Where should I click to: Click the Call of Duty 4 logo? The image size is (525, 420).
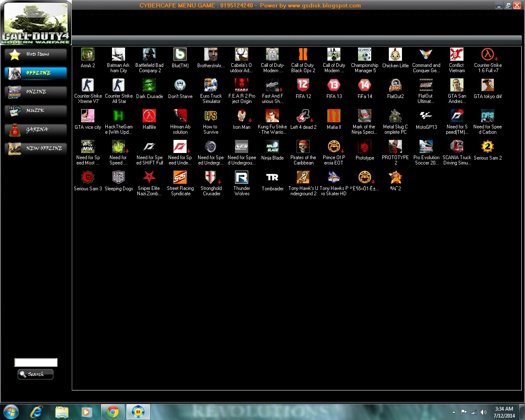pyautogui.click(x=36, y=23)
